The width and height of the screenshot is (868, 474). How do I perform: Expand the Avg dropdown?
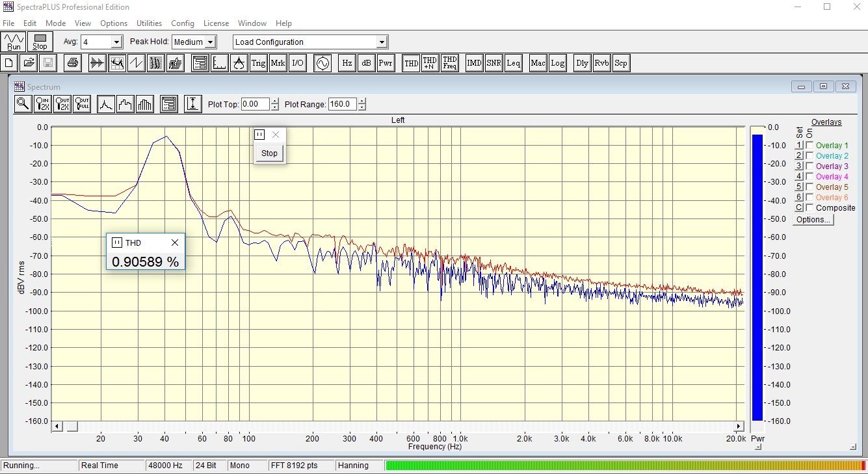[x=116, y=42]
